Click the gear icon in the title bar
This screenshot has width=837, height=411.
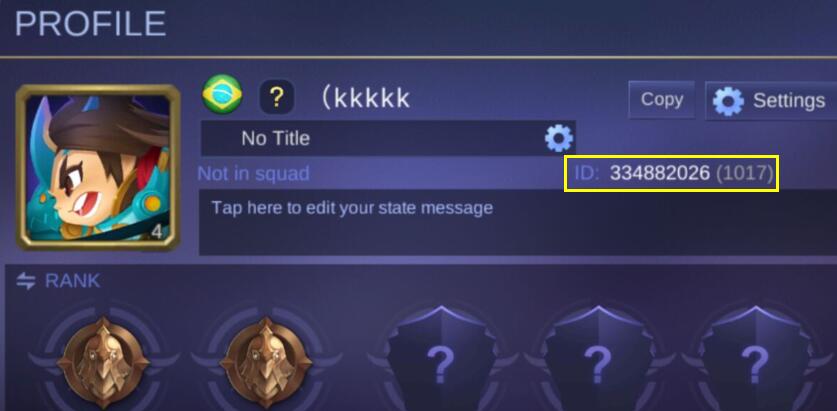tap(558, 138)
